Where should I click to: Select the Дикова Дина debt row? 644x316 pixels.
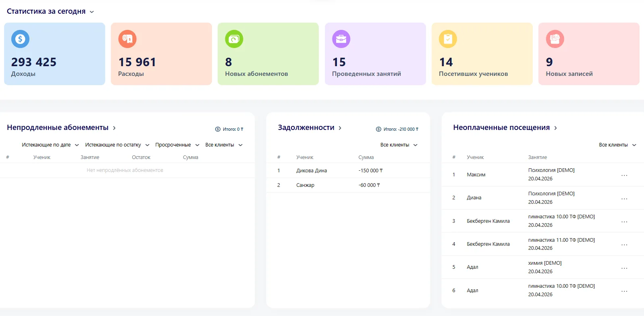[x=312, y=171]
